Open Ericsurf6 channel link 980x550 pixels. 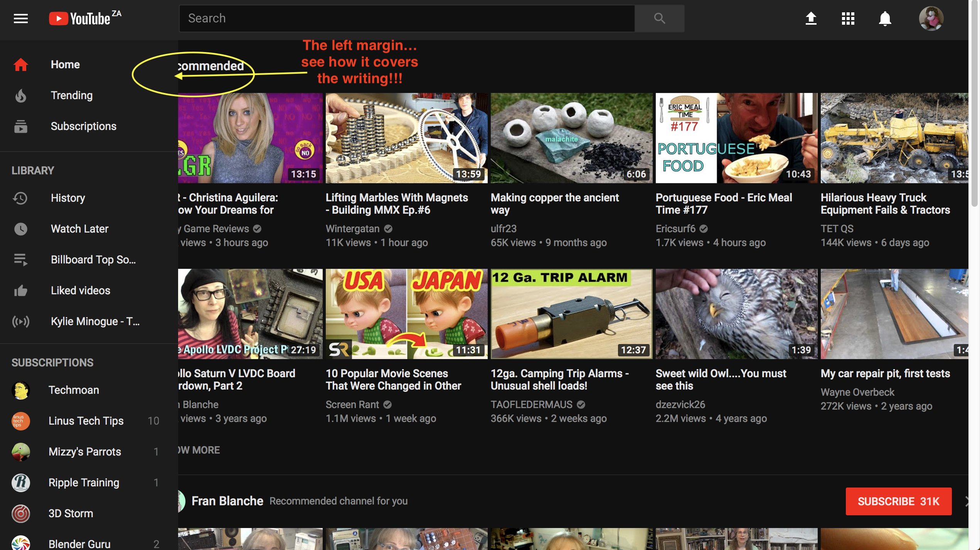coord(675,229)
